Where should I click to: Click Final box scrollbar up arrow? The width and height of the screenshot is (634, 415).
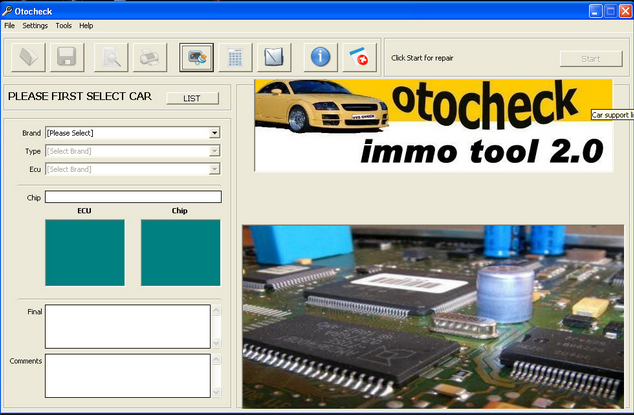coord(216,311)
